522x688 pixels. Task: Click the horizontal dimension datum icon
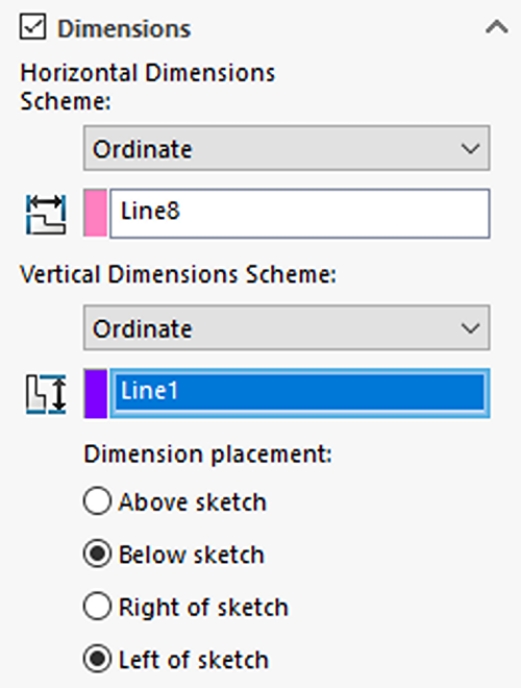coord(46,215)
